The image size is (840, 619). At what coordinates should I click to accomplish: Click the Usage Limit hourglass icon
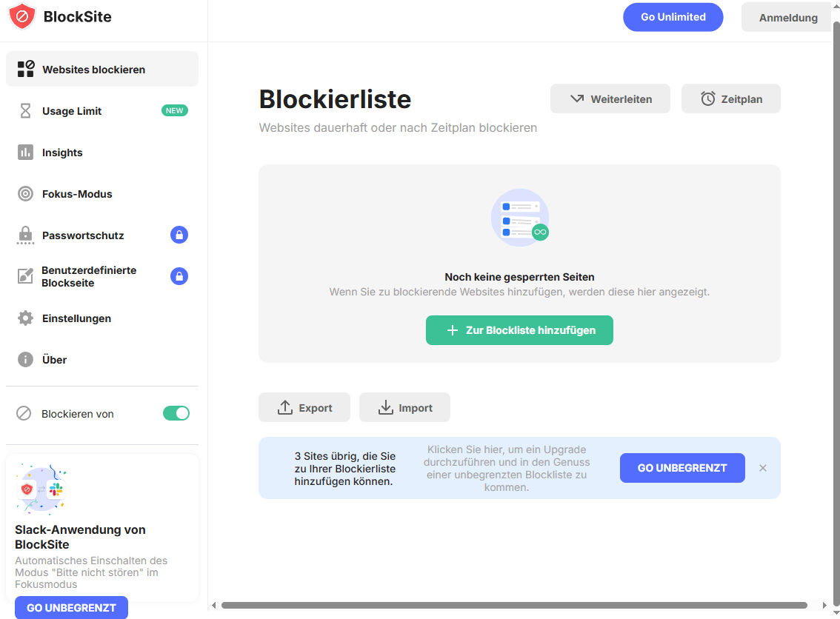tap(26, 111)
